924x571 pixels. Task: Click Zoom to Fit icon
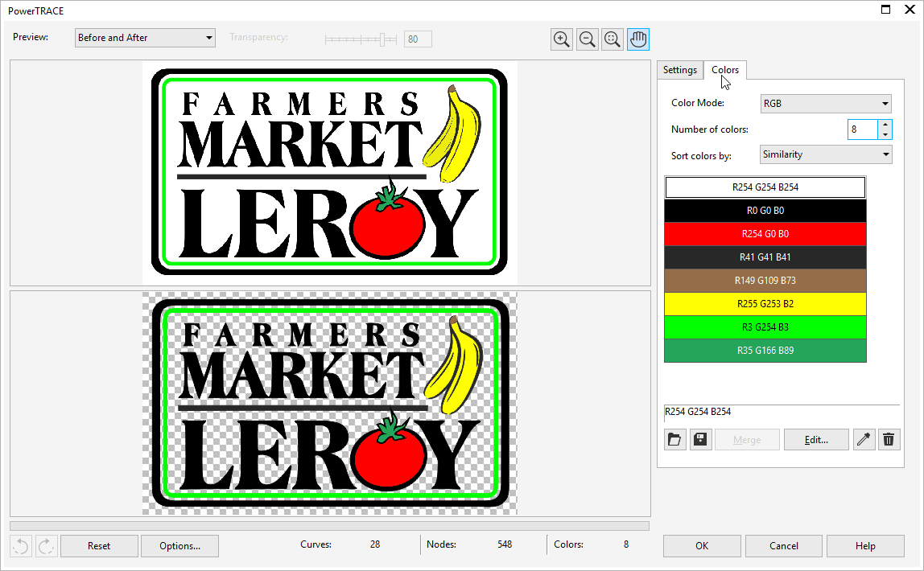click(612, 39)
